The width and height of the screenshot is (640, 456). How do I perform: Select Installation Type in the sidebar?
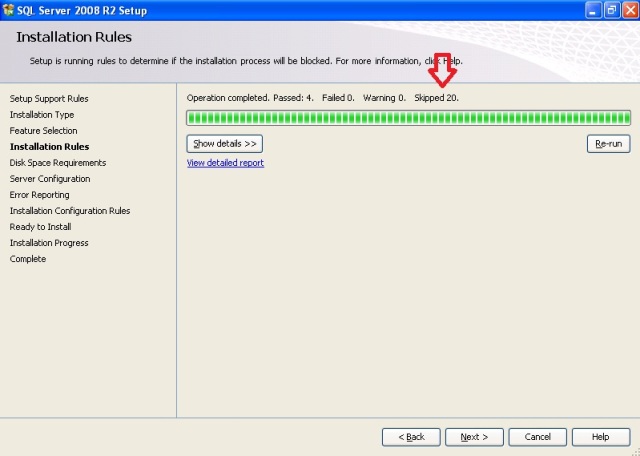(42, 115)
